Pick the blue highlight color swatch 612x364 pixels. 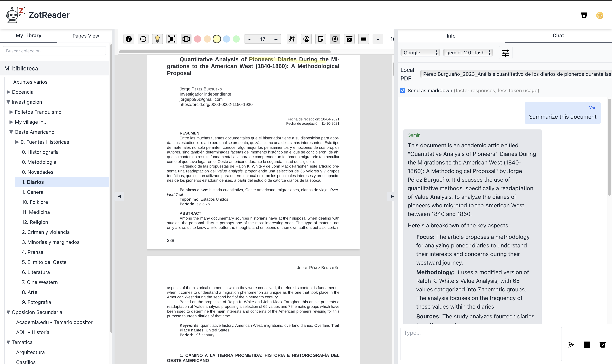point(227,39)
